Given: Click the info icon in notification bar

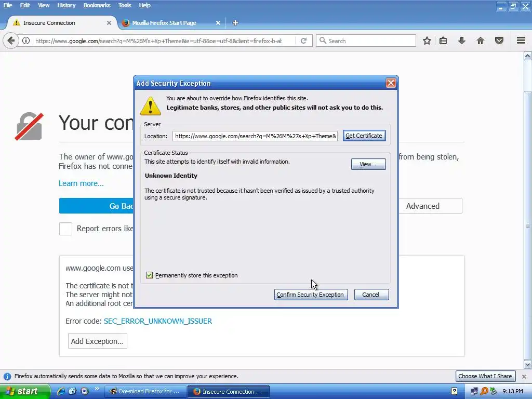Looking at the screenshot, I should (x=7, y=377).
